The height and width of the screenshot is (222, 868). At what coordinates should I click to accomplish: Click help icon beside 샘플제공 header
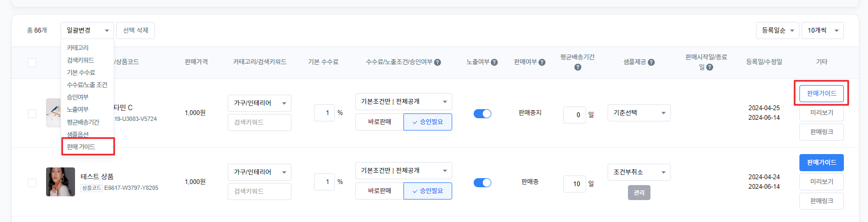coord(651,62)
